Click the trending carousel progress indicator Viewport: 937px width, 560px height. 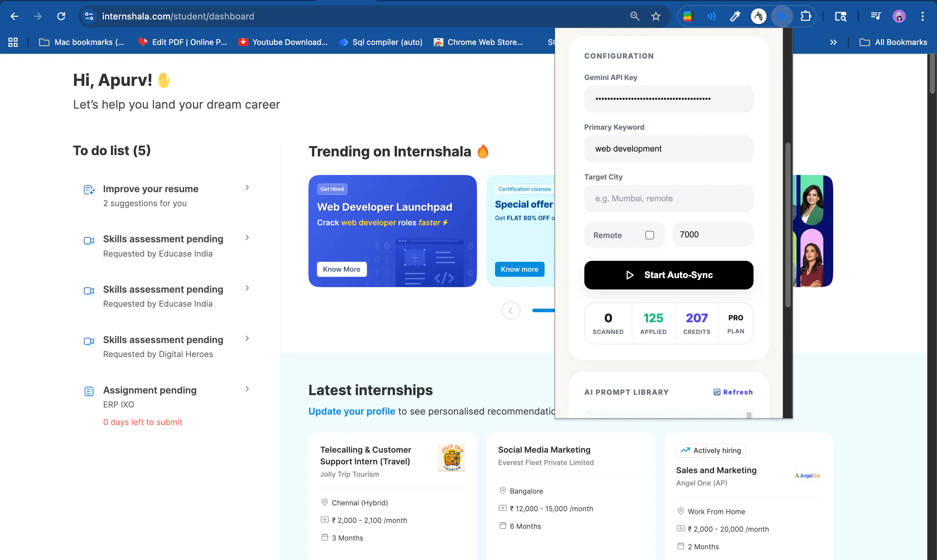pos(543,310)
